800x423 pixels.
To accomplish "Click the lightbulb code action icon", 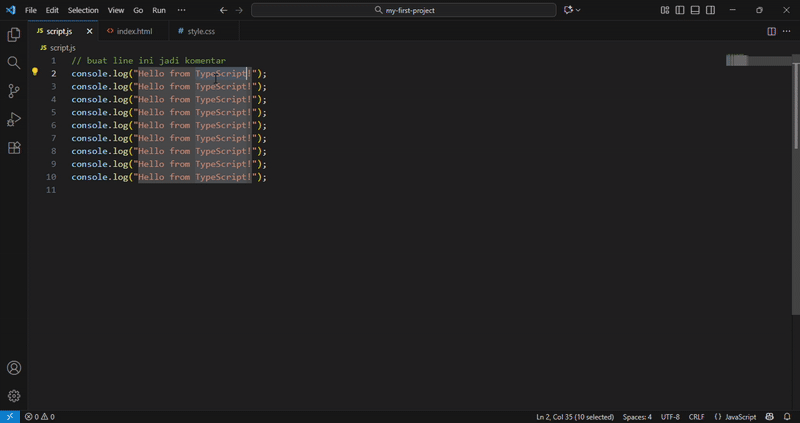I will [x=35, y=73].
